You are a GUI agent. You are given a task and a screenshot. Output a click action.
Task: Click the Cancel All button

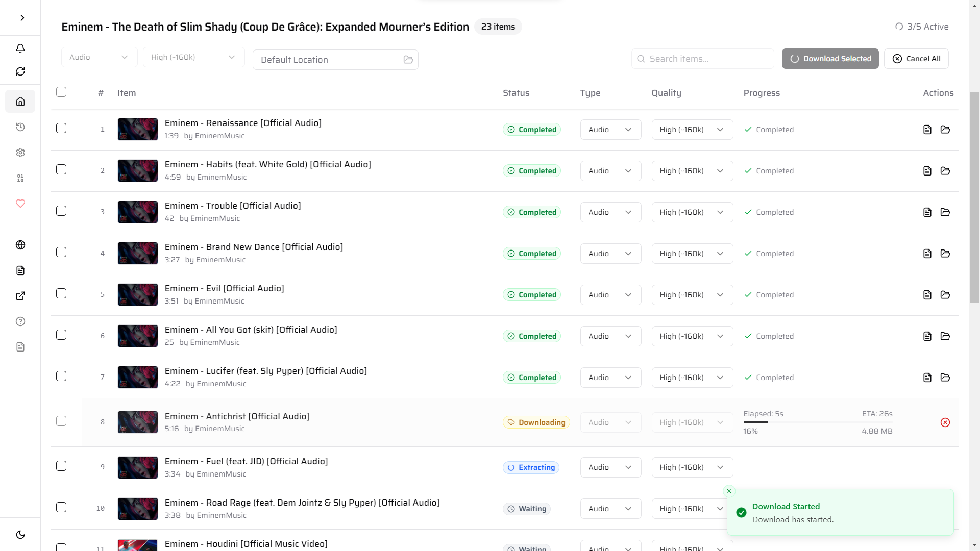pos(916,59)
